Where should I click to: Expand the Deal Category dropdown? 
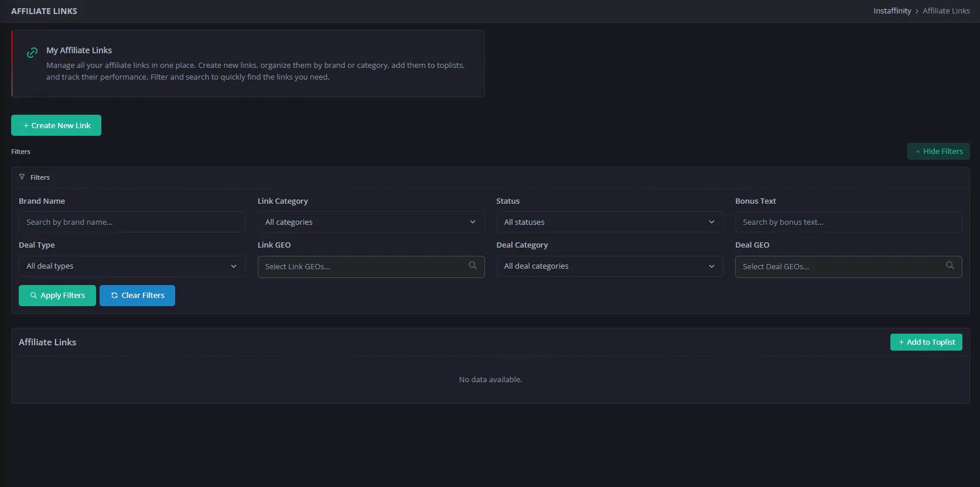tap(609, 266)
